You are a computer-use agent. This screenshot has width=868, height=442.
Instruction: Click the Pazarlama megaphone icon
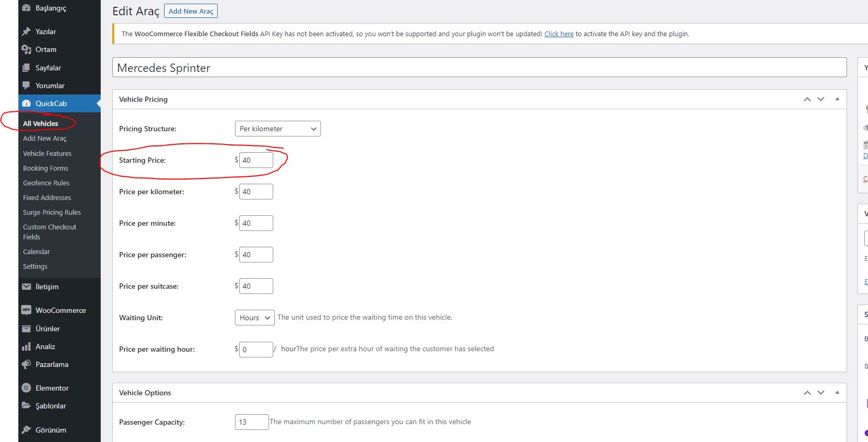(x=26, y=364)
